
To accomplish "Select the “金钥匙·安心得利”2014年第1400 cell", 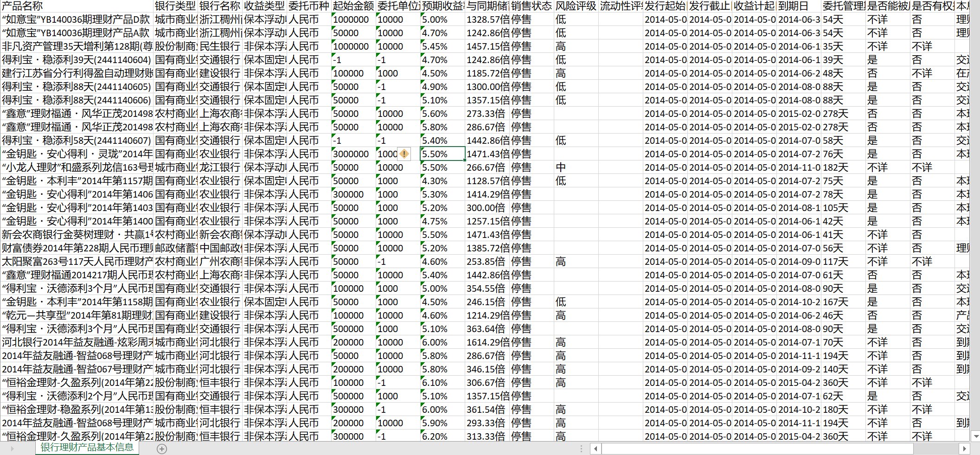I will pyautogui.click(x=77, y=221).
